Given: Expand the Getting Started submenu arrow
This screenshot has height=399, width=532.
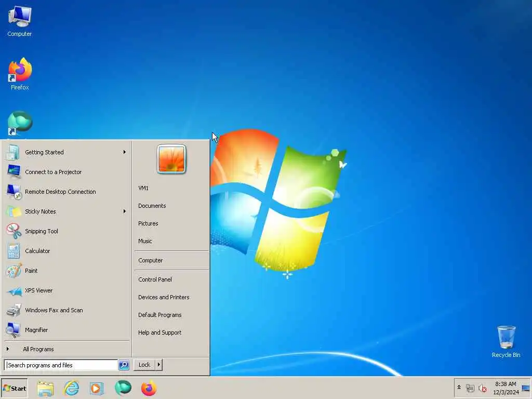Looking at the screenshot, I should point(125,152).
